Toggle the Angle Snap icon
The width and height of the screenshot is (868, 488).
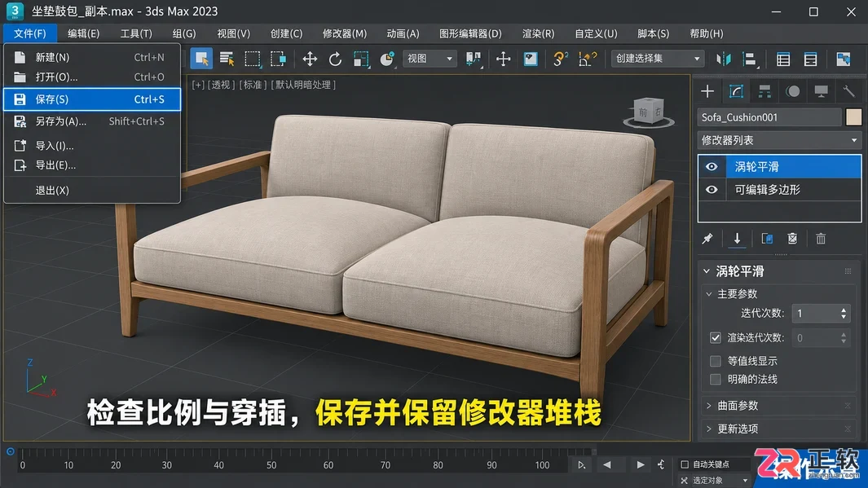[587, 59]
